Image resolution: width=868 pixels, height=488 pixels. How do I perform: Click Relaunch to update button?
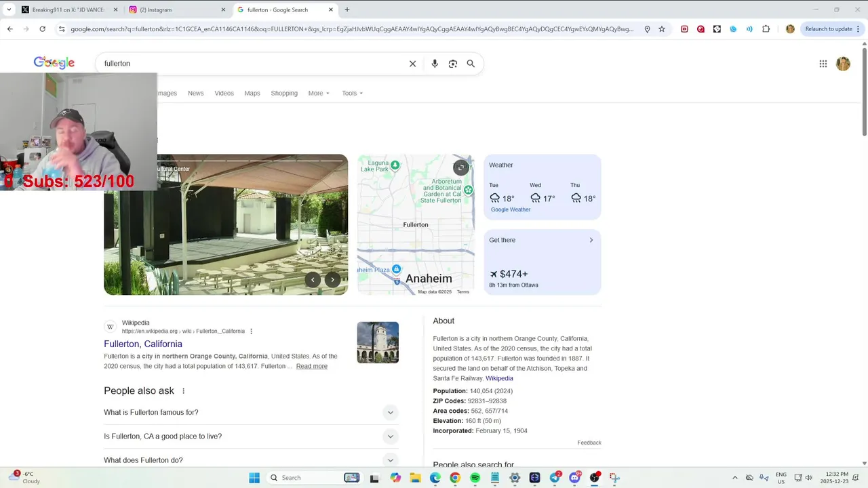[x=829, y=29]
